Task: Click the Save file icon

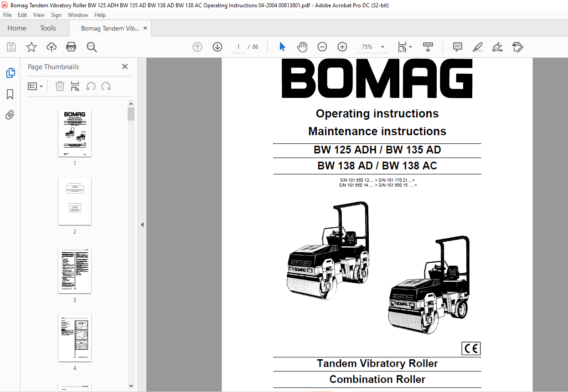Action: pyautogui.click(x=11, y=47)
